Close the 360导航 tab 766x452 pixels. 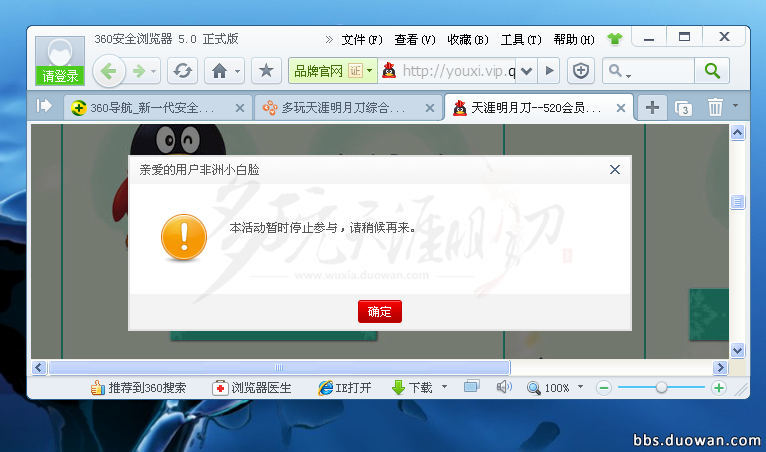click(240, 108)
